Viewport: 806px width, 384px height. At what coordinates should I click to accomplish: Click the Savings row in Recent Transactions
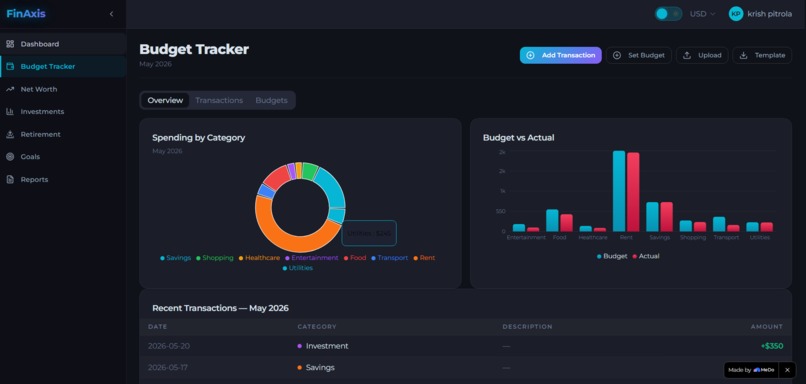pos(465,368)
